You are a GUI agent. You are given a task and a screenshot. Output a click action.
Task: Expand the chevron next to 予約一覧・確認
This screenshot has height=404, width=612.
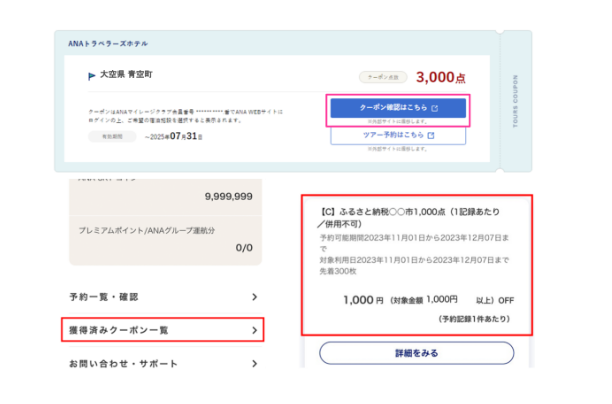click(254, 297)
